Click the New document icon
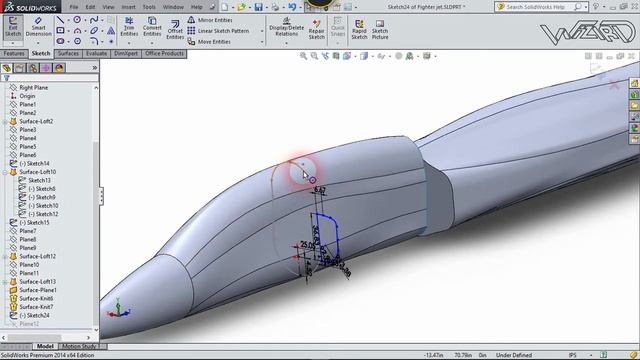Viewport: 640px width, 360px height. (x=225, y=7)
